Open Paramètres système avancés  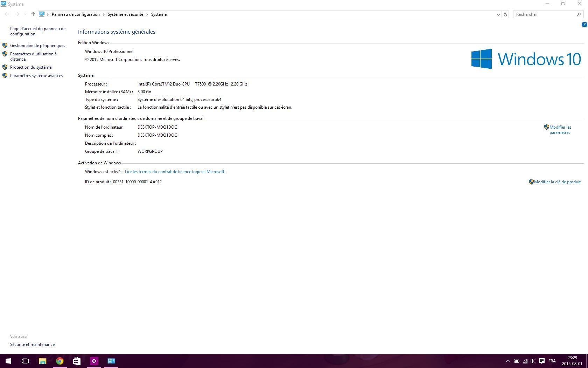coord(36,76)
